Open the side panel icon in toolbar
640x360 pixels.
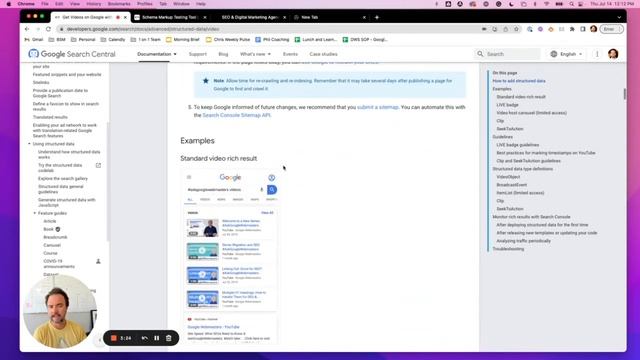(583, 29)
